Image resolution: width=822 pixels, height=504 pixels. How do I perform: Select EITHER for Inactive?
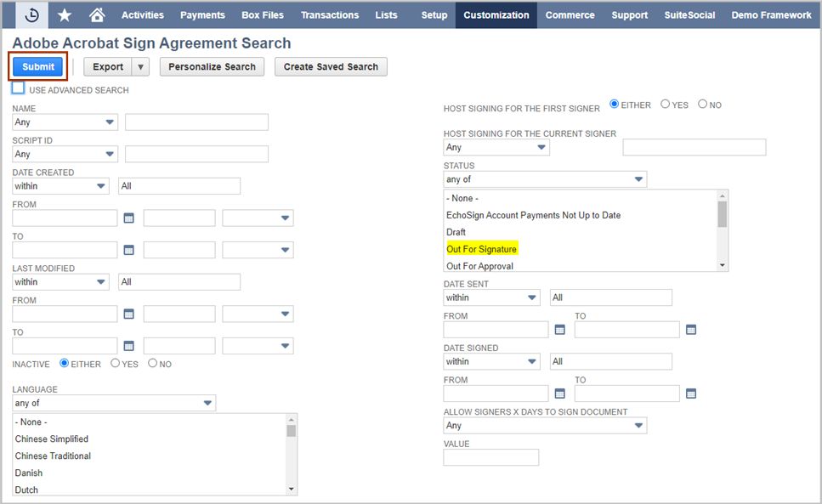tap(65, 363)
